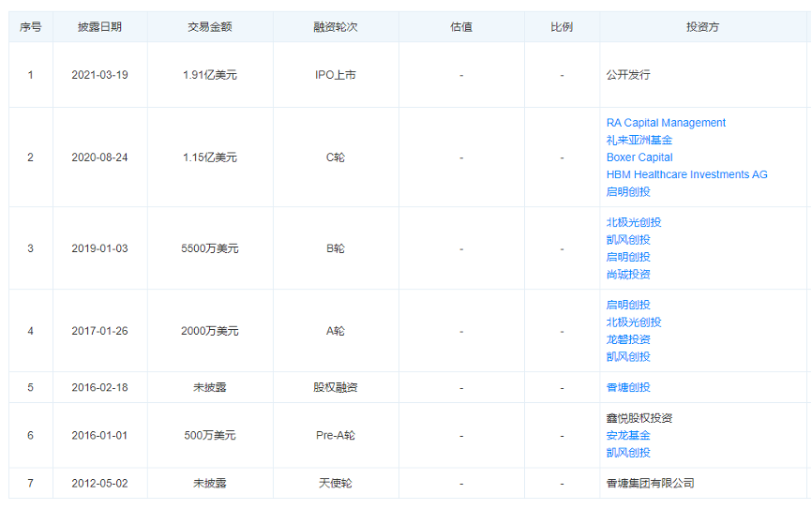Image resolution: width=812 pixels, height=509 pixels.
Task: Open 凯风创投 link in the A轮 row
Action: tap(628, 356)
